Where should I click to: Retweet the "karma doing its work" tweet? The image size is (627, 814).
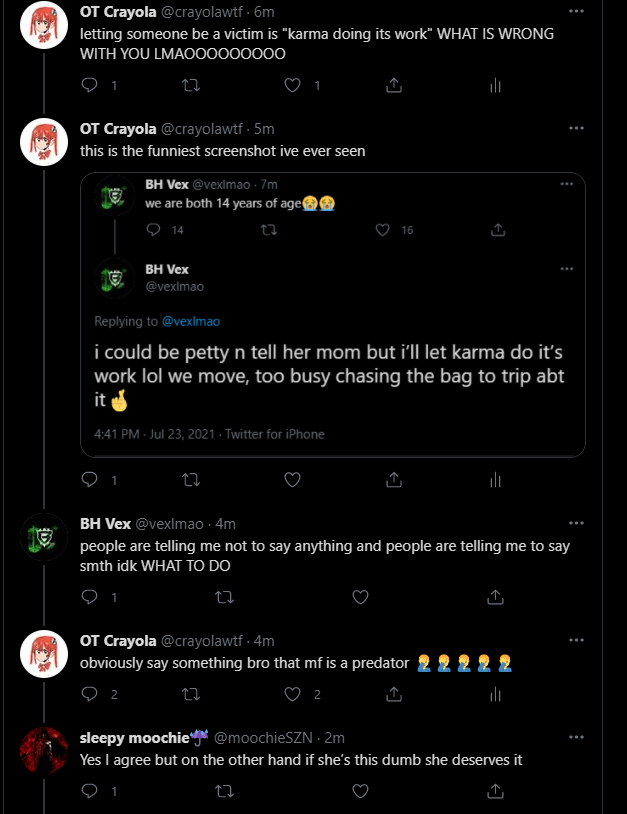coord(190,86)
